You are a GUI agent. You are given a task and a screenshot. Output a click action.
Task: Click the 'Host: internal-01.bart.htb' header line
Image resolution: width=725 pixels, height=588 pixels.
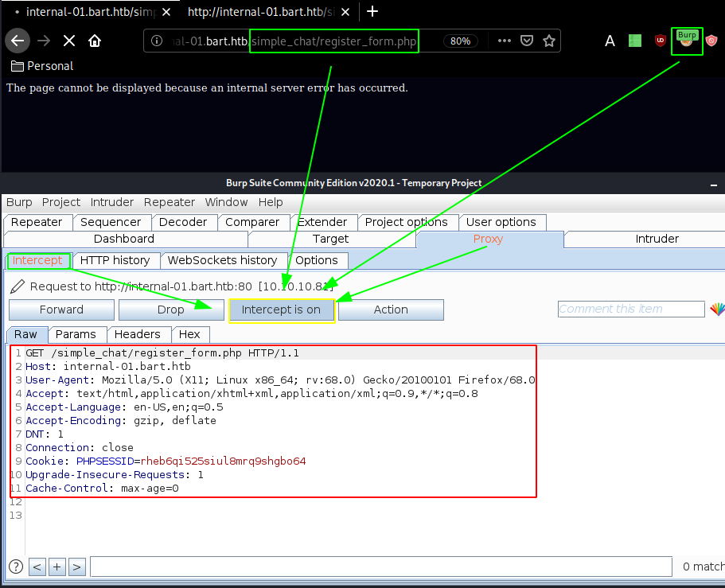[x=108, y=367]
